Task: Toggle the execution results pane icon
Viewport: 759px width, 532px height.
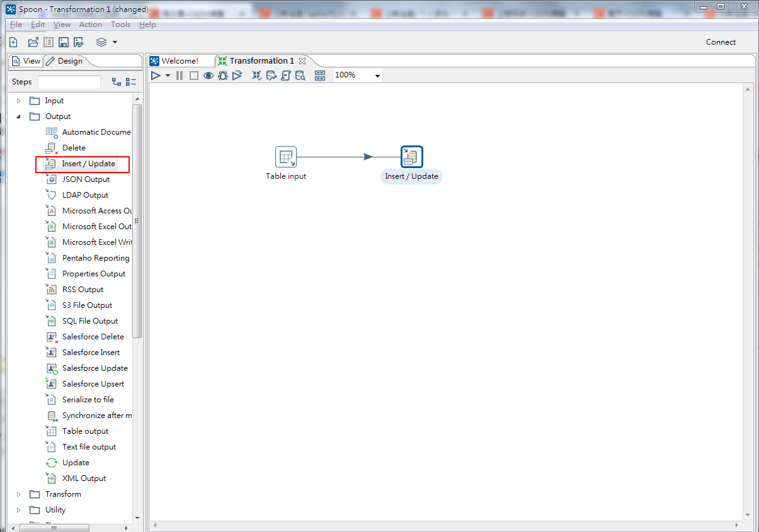Action: pos(320,76)
